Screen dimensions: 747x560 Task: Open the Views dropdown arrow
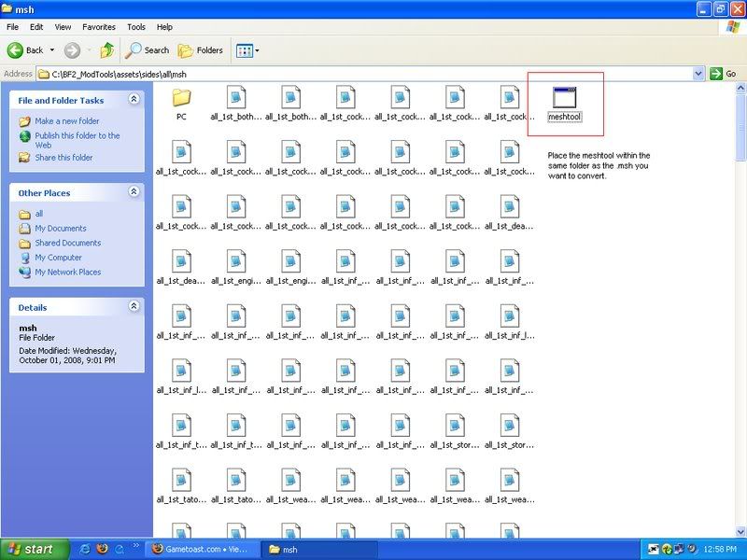tap(258, 50)
